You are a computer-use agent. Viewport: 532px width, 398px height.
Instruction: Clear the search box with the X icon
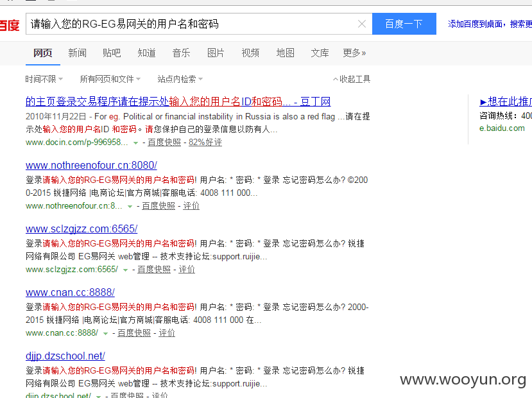coord(362,24)
